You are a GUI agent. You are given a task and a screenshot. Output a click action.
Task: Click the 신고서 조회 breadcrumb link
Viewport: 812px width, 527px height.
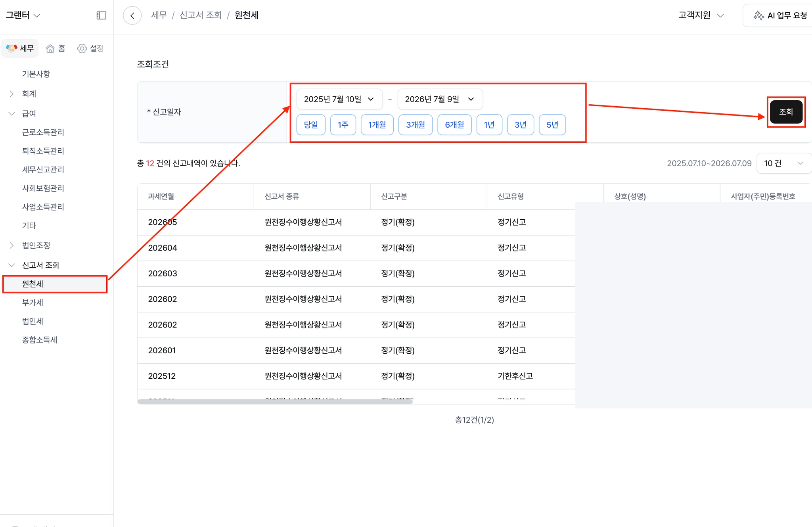click(201, 15)
